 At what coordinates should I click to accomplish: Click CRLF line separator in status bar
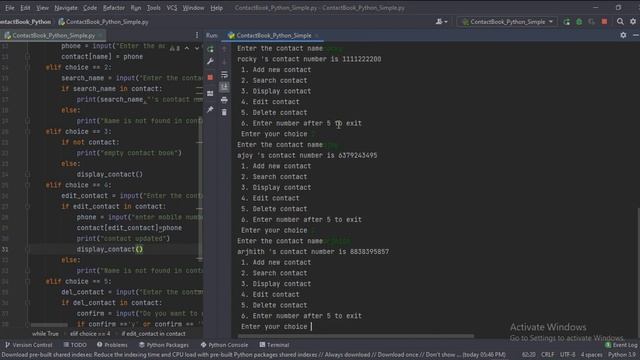click(547, 355)
